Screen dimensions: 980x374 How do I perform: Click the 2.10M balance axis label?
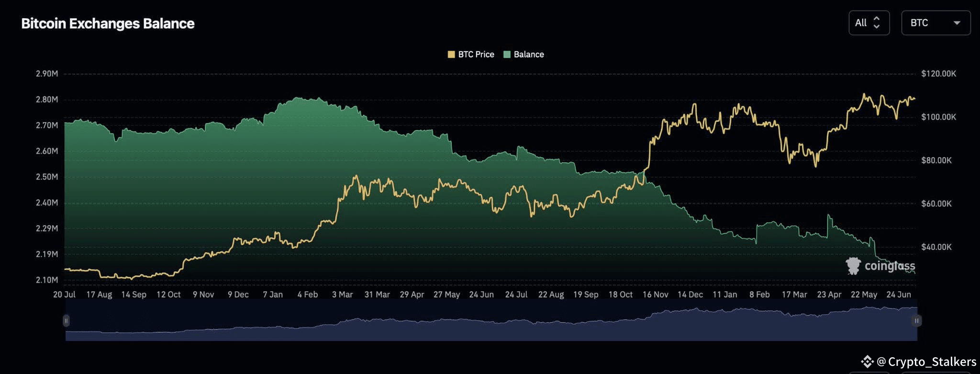point(47,280)
